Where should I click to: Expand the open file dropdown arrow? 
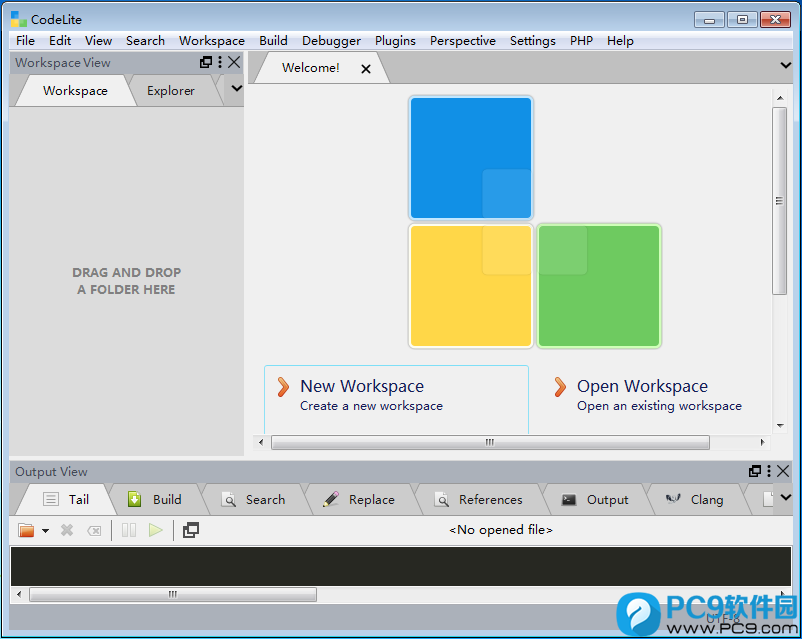click(46, 531)
